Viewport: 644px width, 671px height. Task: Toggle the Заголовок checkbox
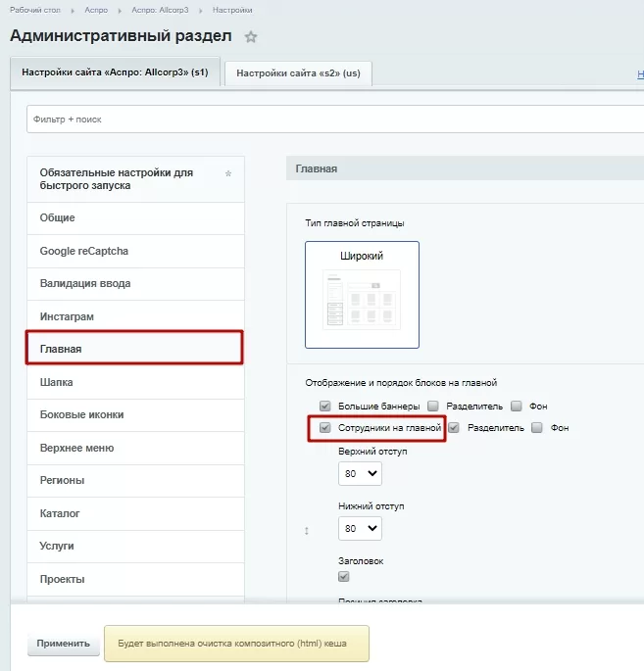pos(343,576)
